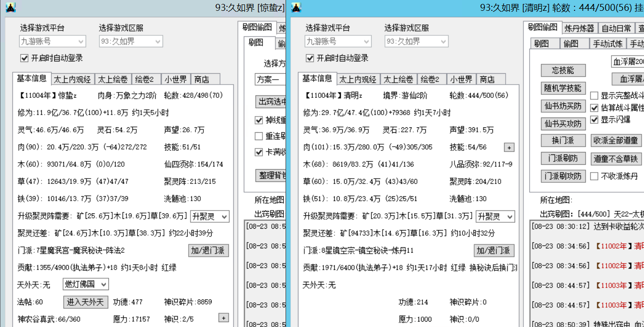Open the 血浮屠200 dropdown in 清明z window
Image resolution: width=644 pixels, height=327 pixels.
(627, 61)
